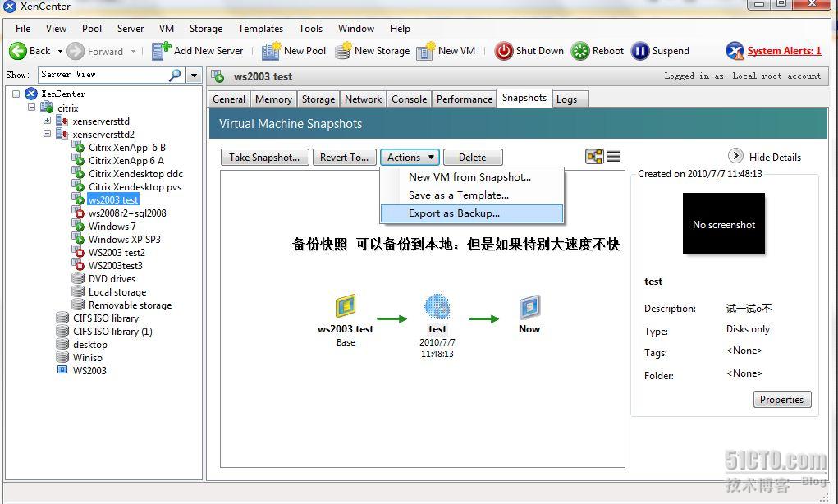This screenshot has width=838, height=504.
Task: Open the Window menu
Action: click(356, 29)
